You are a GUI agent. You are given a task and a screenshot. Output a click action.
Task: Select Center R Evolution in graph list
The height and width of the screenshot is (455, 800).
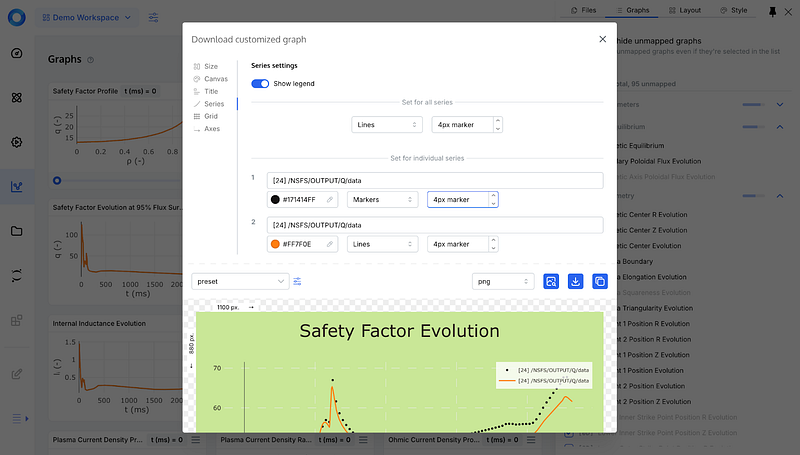coord(653,215)
